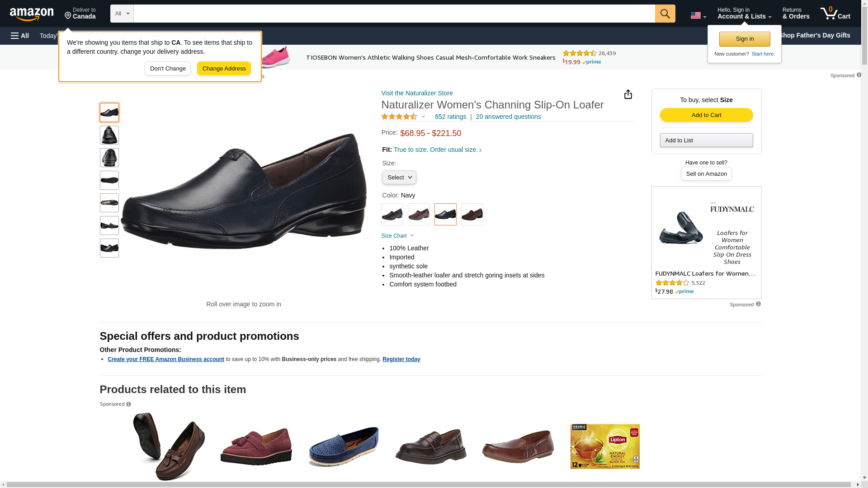Open the 852 ratings link
This screenshot has width=868, height=488.
point(450,117)
